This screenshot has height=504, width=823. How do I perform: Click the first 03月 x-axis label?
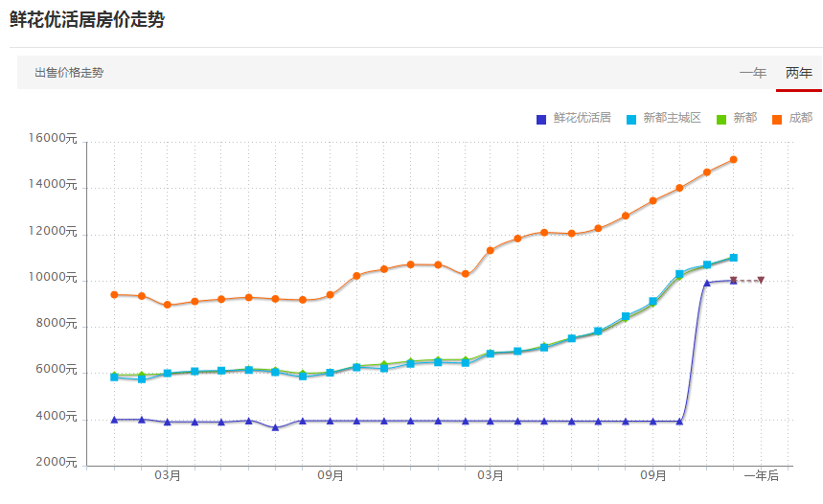tap(168, 475)
